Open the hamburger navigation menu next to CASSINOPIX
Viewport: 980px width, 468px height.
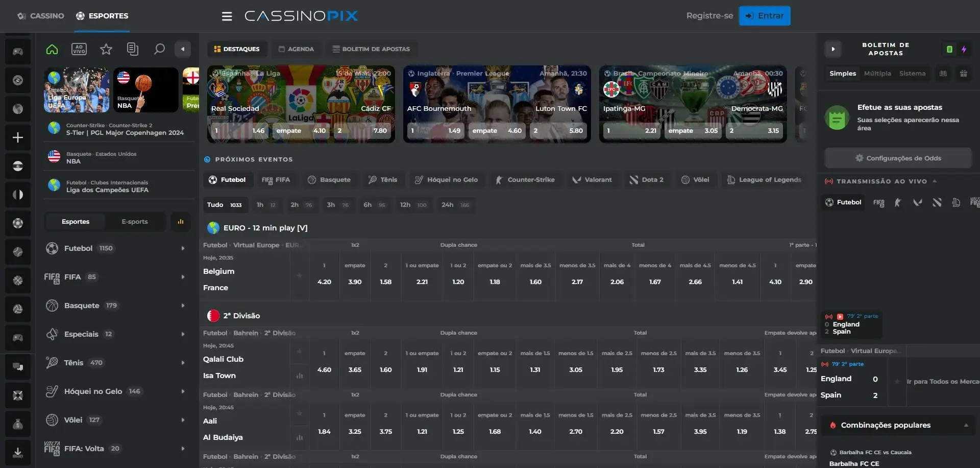(227, 16)
